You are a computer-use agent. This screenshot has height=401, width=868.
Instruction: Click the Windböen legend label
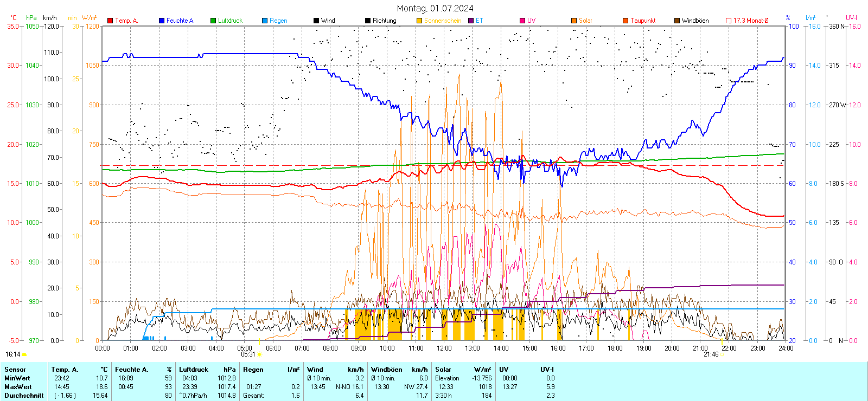coord(695,21)
